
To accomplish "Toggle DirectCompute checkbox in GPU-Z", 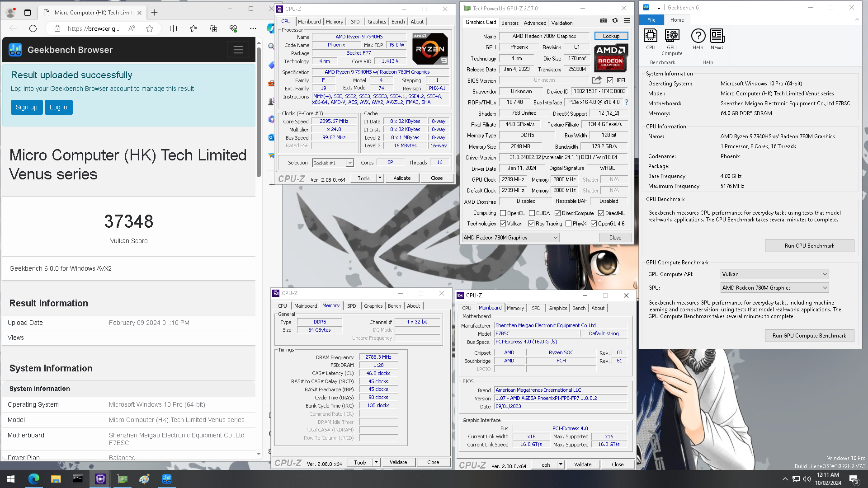I will 557,213.
